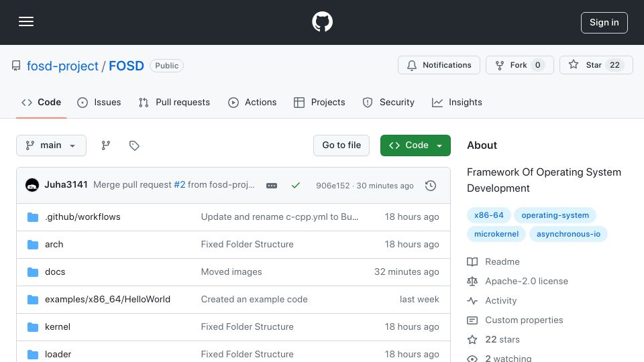Select the asynchronous-io topic tag

pos(568,234)
